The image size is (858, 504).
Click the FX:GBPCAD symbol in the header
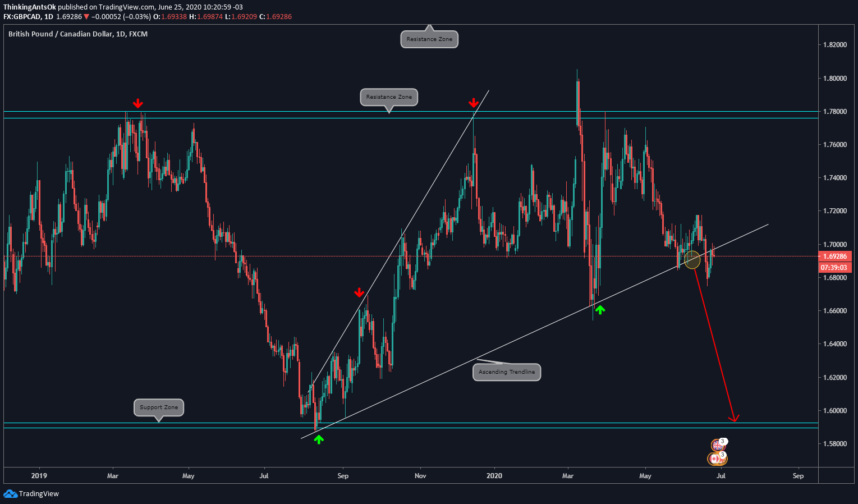coord(22,17)
